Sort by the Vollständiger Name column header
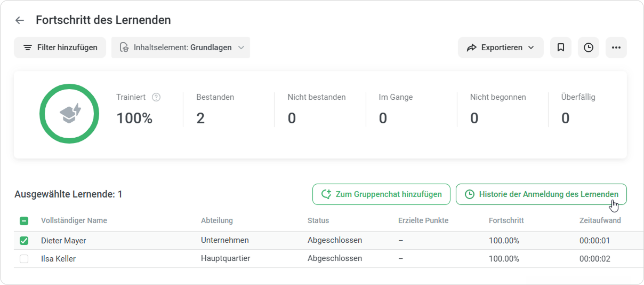644x285 pixels. pos(74,220)
